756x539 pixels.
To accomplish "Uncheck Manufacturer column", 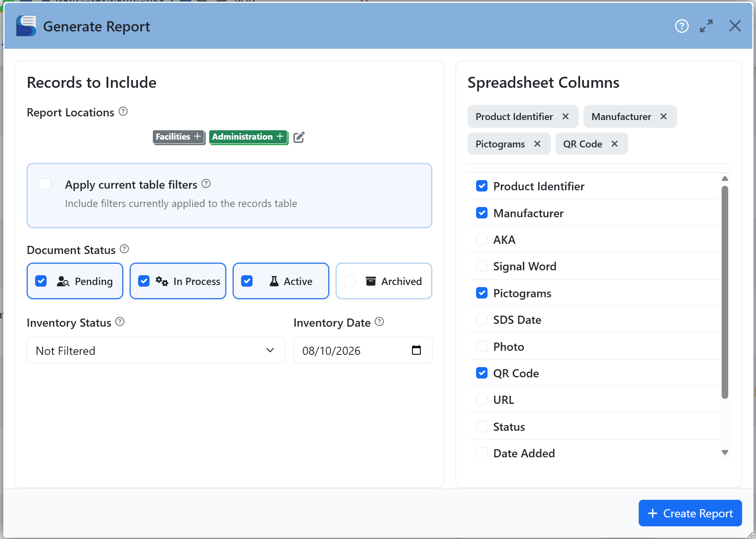I will click(x=482, y=213).
